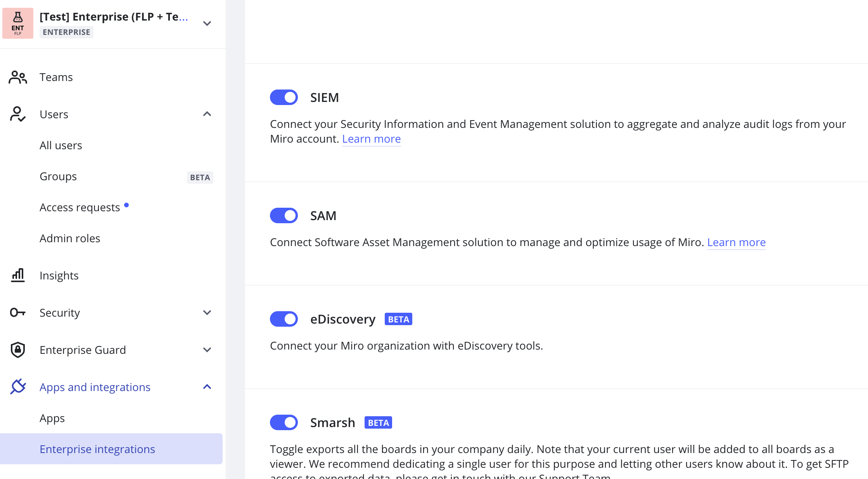Open Insights via its chart icon
This screenshot has width=868, height=479.
tap(17, 275)
